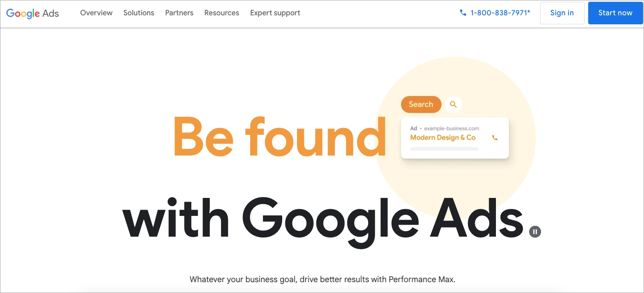Open the Expert support menu
This screenshot has height=293, width=644.
click(275, 13)
